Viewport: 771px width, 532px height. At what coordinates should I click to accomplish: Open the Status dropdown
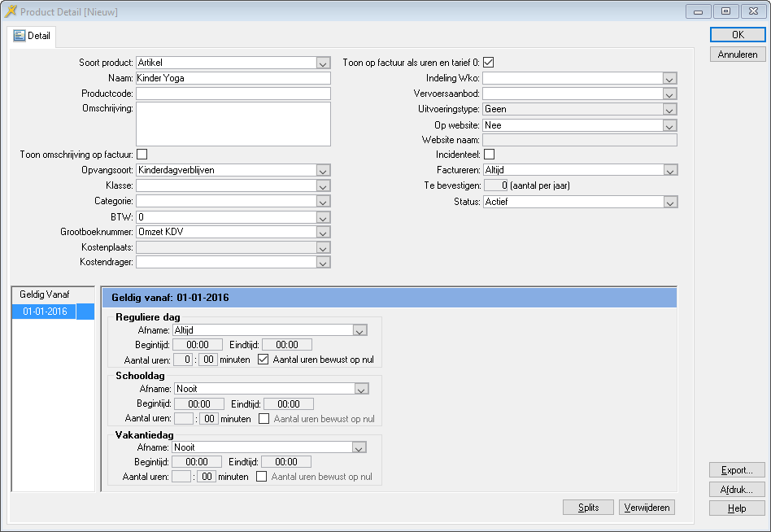[669, 202]
